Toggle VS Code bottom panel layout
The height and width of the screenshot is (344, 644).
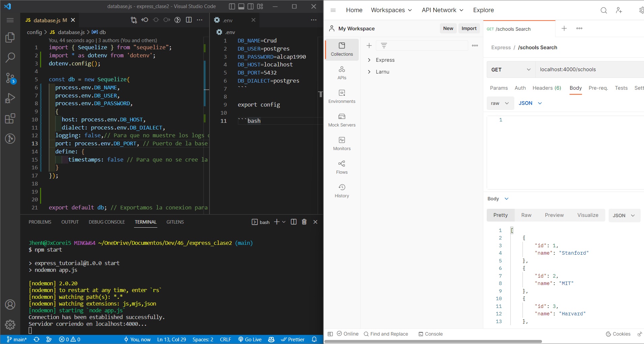(241, 6)
